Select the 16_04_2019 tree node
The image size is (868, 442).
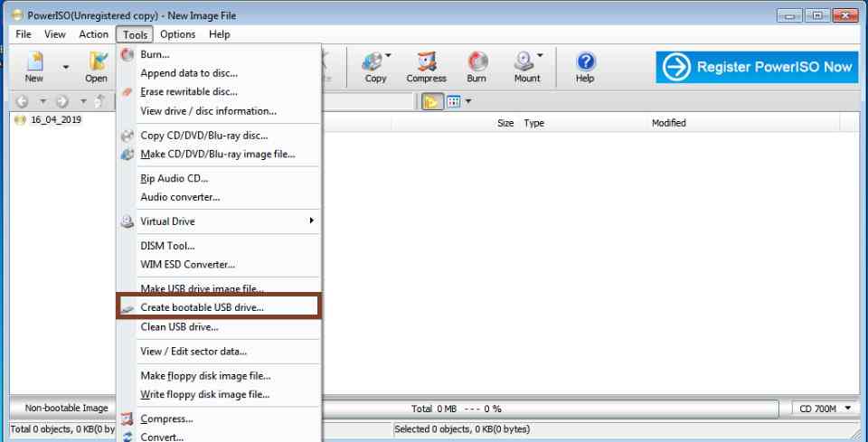(x=56, y=119)
